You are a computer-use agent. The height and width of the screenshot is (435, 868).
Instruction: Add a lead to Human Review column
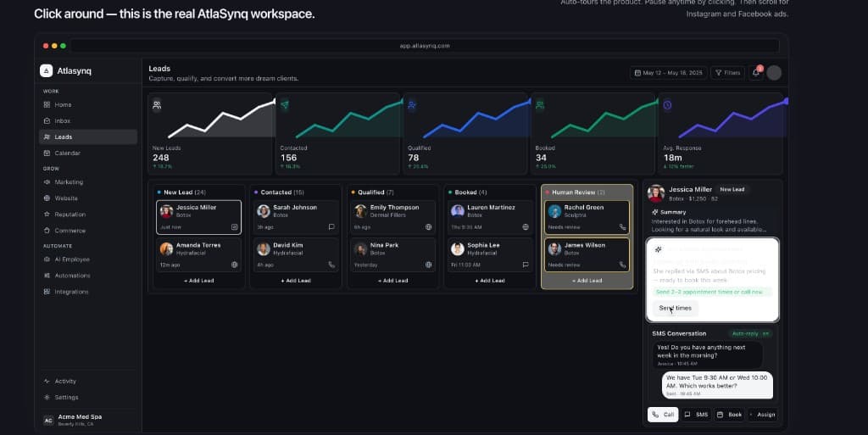coord(587,281)
